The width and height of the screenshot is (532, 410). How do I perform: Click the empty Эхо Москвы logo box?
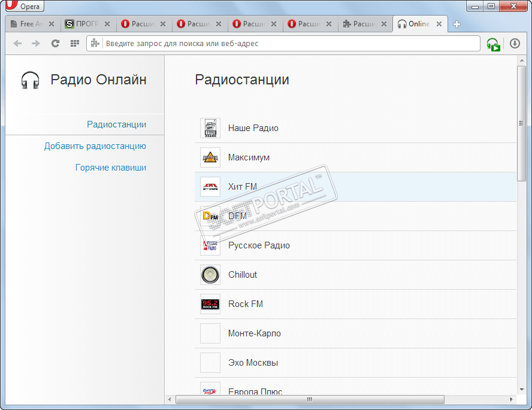point(210,363)
